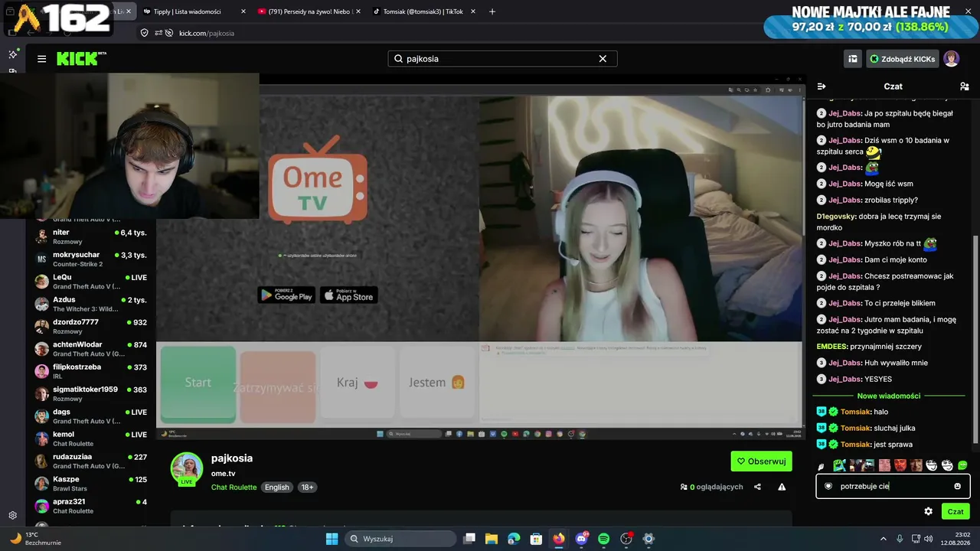Open sigmatiktoker1959's channel
Screen dimensions: 980x551
point(92,393)
